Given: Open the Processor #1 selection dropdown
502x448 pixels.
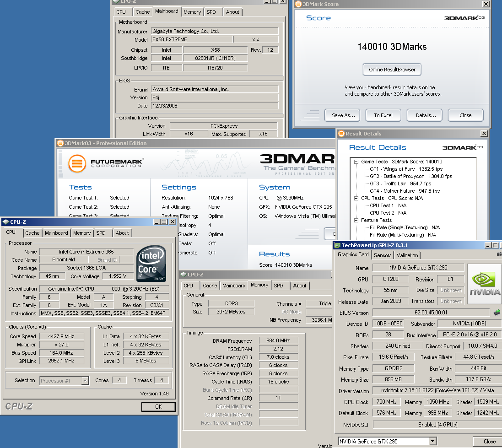Looking at the screenshot, I should 85,380.
